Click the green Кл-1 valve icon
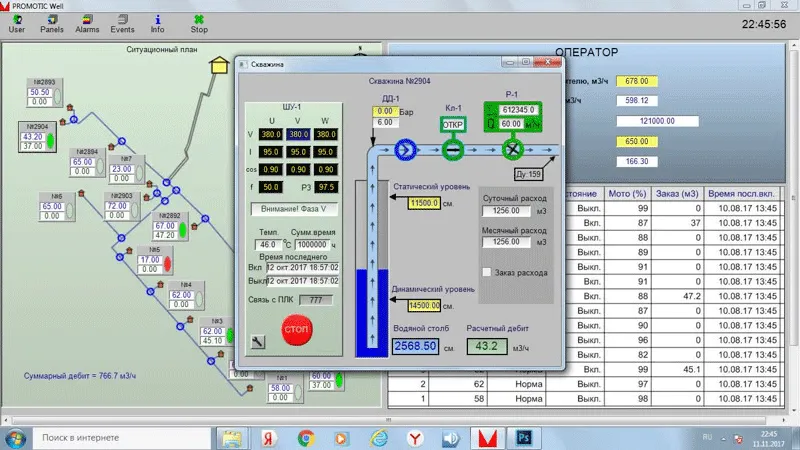Image resolution: width=800 pixels, height=450 pixels. pyautogui.click(x=453, y=150)
